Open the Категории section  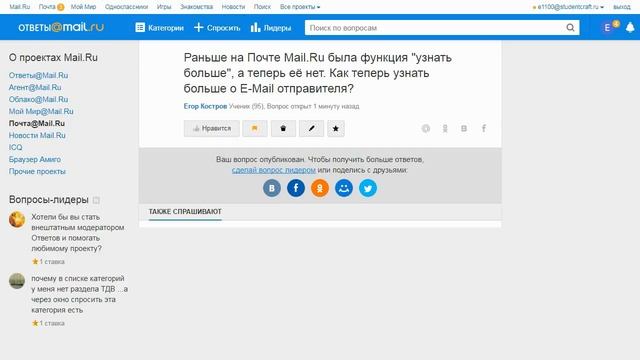pos(160,28)
